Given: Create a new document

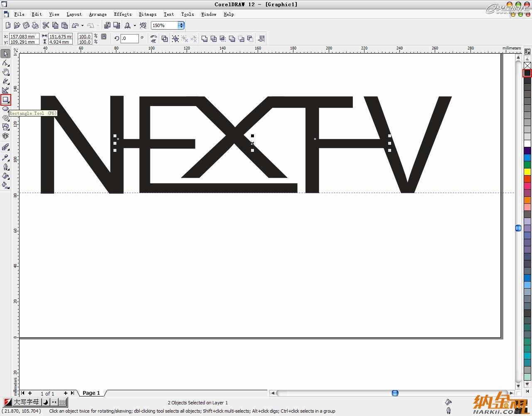Looking at the screenshot, I should [x=8, y=25].
